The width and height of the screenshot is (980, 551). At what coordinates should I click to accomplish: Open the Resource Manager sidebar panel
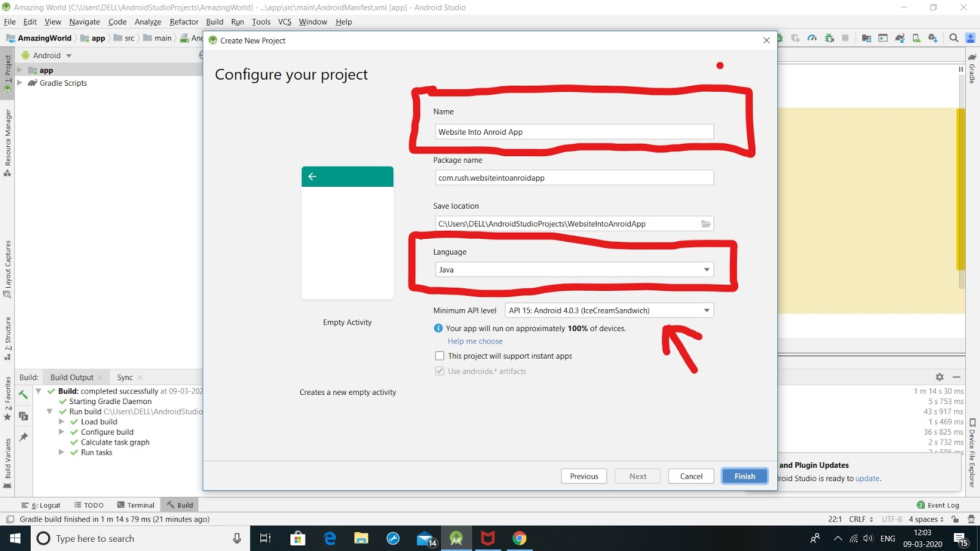click(8, 135)
